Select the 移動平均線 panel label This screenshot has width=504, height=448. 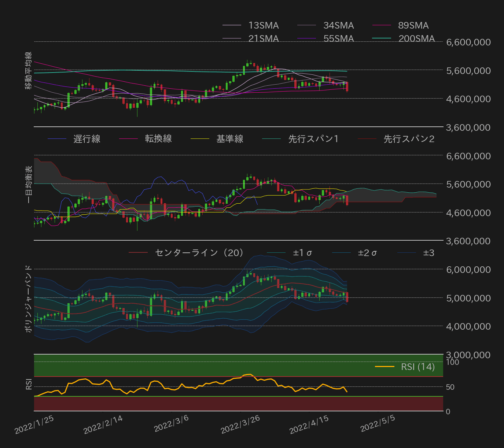[29, 71]
